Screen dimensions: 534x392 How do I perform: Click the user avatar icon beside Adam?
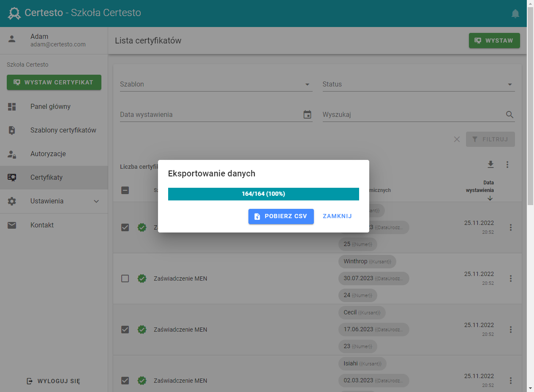tap(12, 39)
